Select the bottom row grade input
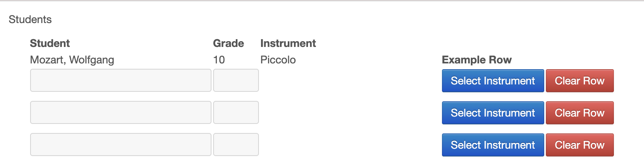 pos(236,145)
